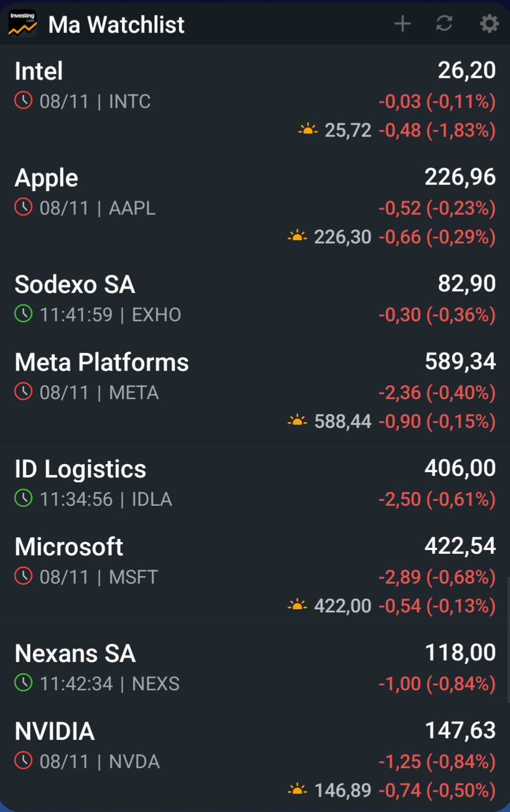Viewport: 510px width, 812px height.
Task: Open Meta Platforms quote details
Action: (101, 363)
